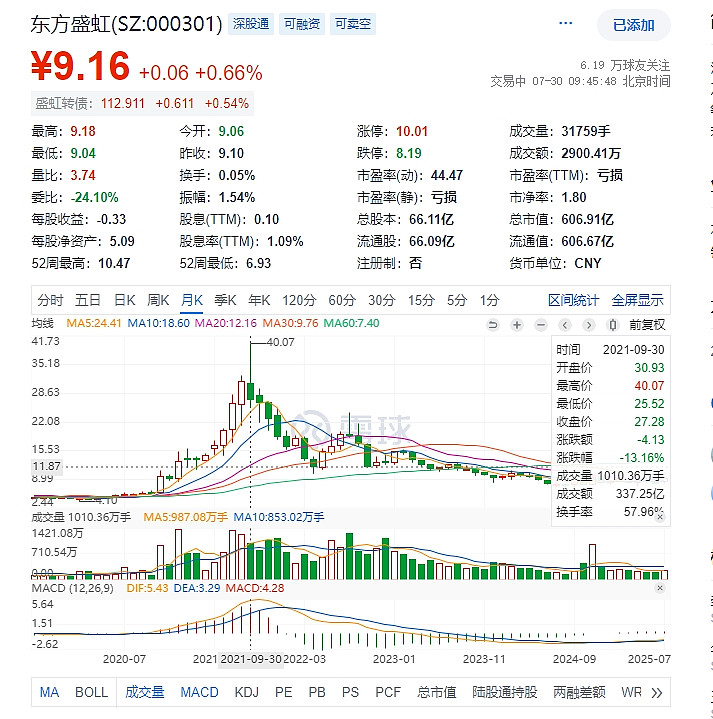Click the MA30:9.76 moving average label

pyautogui.click(x=290, y=323)
